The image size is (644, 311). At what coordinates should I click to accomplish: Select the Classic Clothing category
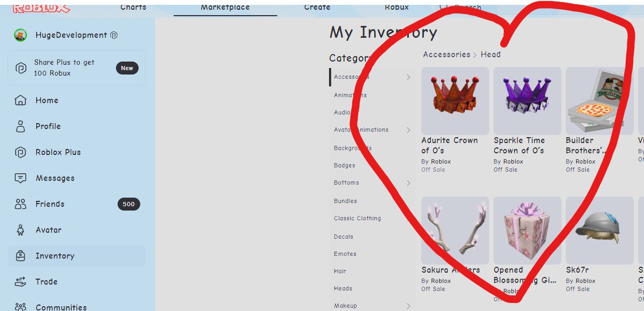point(357,219)
